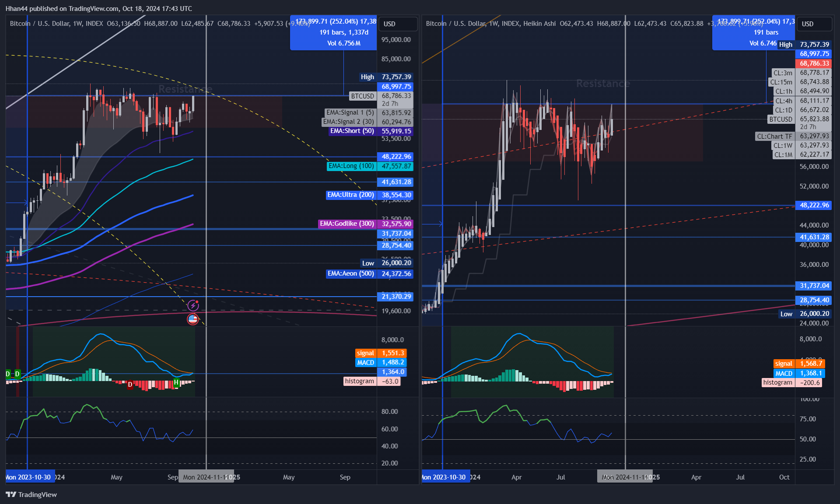Image resolution: width=840 pixels, height=504 pixels.
Task: Click blue measurement info box on left chart
Action: coord(333,32)
